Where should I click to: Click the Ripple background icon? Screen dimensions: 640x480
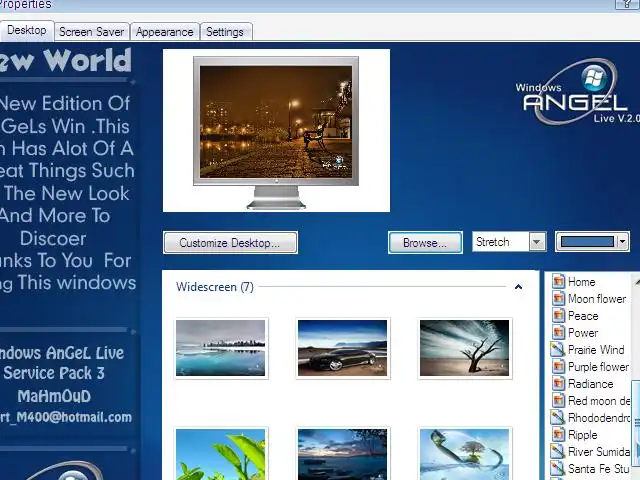tap(558, 435)
